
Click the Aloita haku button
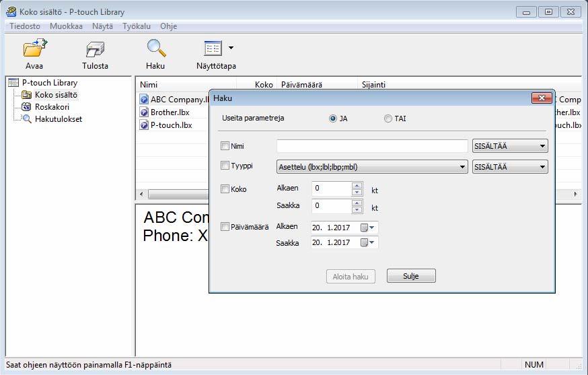(x=351, y=277)
